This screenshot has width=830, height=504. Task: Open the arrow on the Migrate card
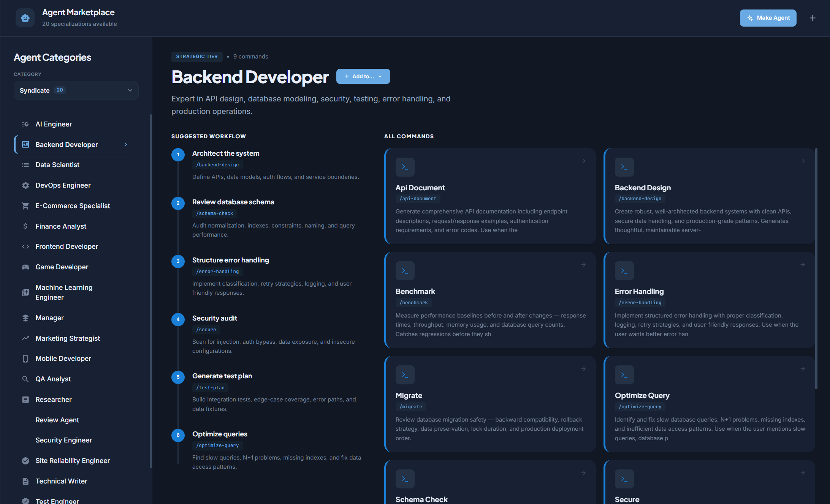click(x=583, y=369)
